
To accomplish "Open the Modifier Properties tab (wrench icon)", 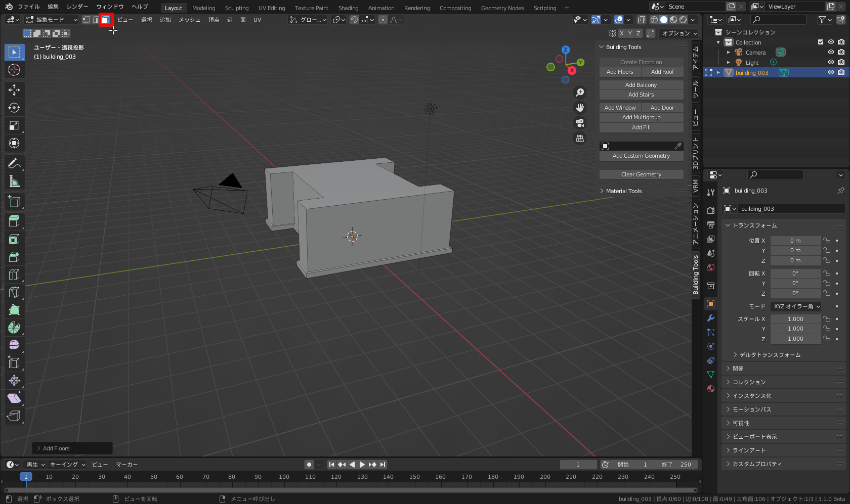I will pyautogui.click(x=710, y=317).
